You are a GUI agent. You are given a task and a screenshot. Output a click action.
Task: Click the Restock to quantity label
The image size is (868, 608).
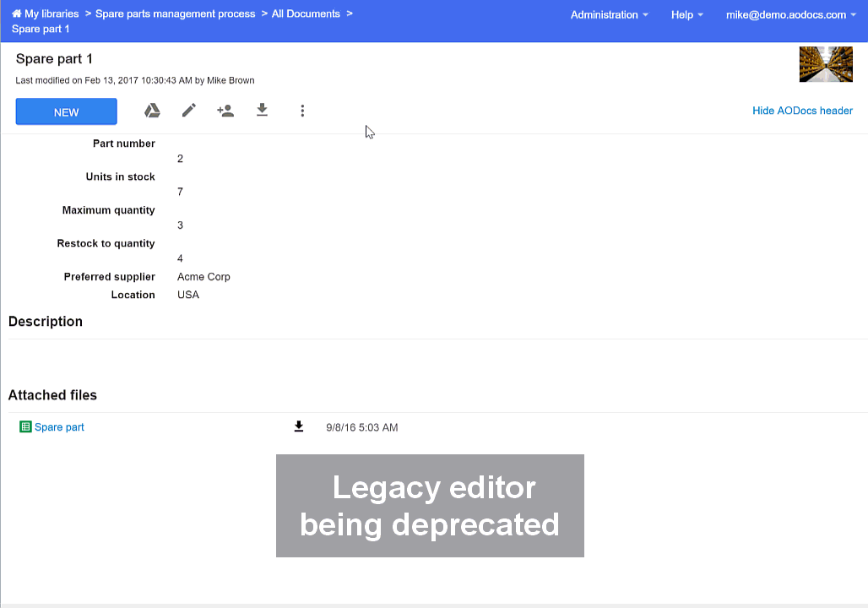(x=106, y=244)
